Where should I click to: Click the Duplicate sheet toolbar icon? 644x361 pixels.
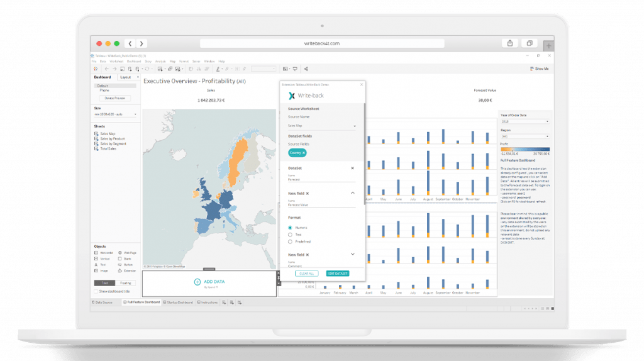(x=170, y=69)
